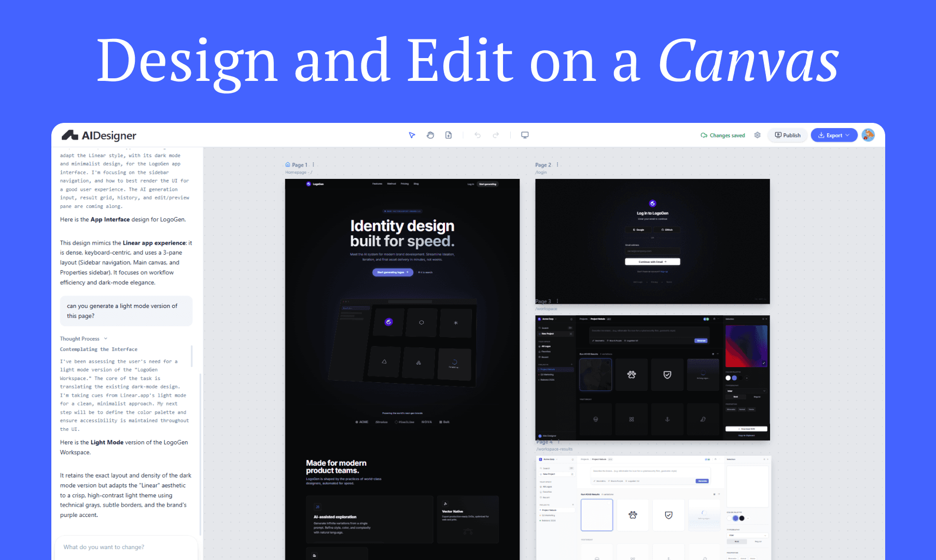The height and width of the screenshot is (560, 936).
Task: Select Regular weight in Page 4 panel
Action: coord(758,541)
